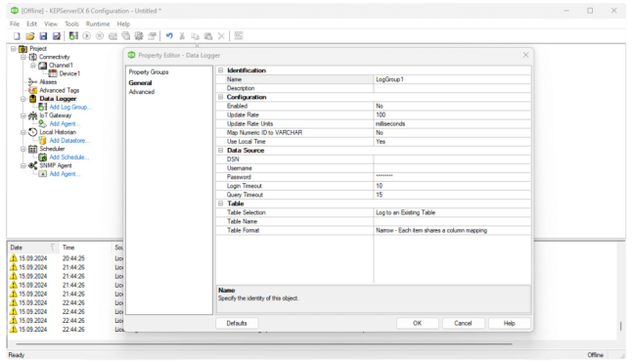Click the Channel1 icon in tree
This screenshot has height=364, width=634.
43,66
